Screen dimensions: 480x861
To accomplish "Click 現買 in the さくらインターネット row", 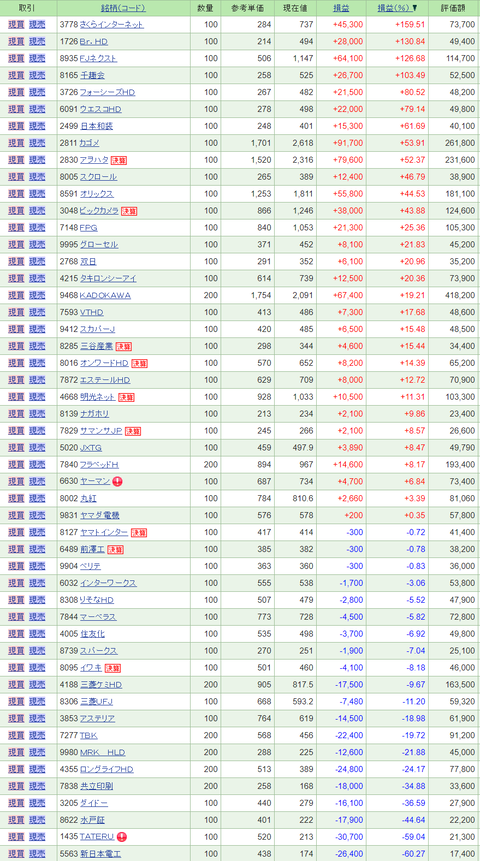I will [16, 25].
